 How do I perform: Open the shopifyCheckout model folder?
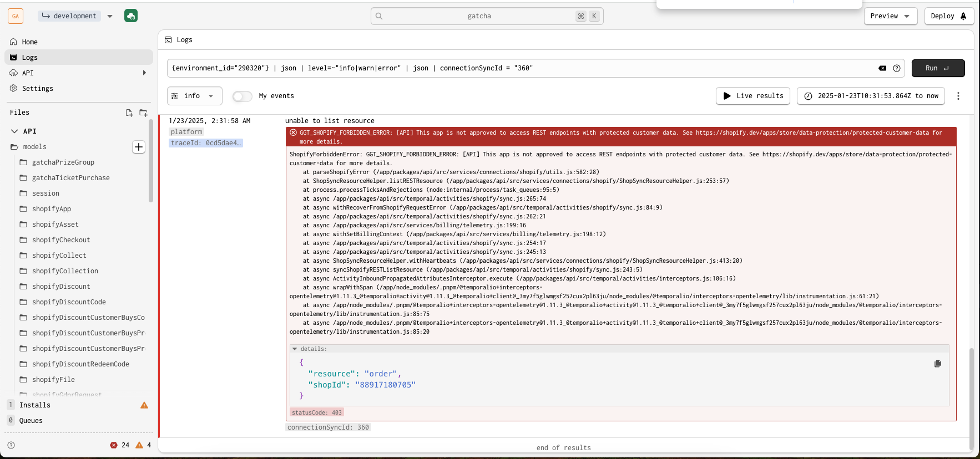click(x=61, y=240)
